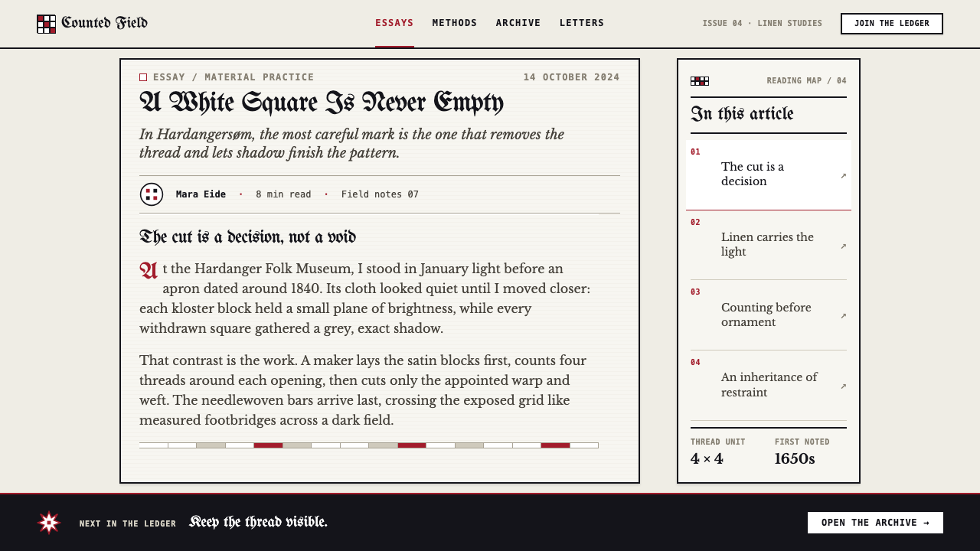
Task: Click the Issue 04 Linen Studies label
Action: [x=763, y=24]
